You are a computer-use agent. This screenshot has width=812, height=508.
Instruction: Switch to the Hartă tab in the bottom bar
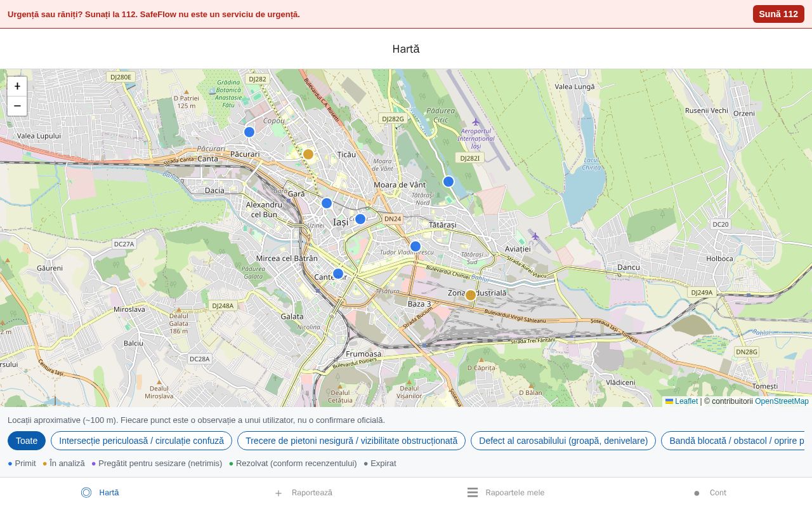tap(100, 493)
